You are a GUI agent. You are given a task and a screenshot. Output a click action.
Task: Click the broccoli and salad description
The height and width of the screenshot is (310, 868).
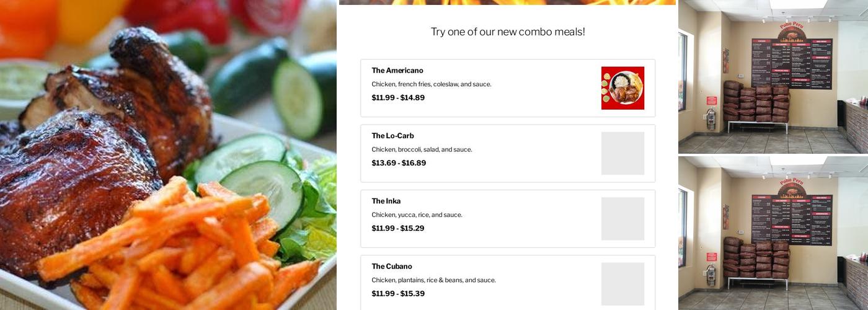422,149
